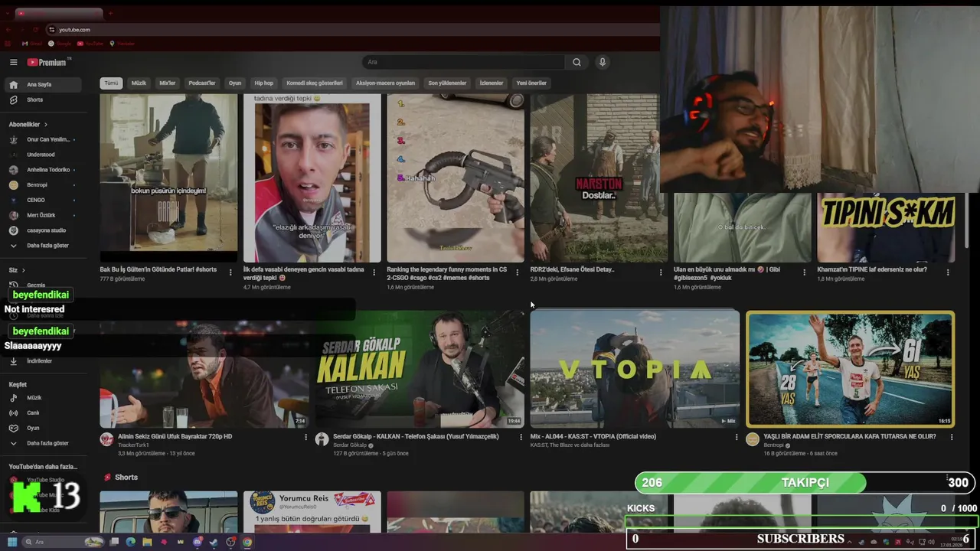Screen dimensions: 980x551
Task: Go to the YouTube Premium logo home
Action: tap(47, 63)
